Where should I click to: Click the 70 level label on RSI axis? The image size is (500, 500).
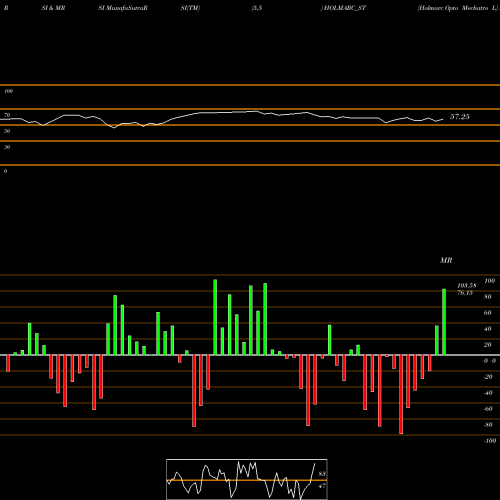click(7, 115)
